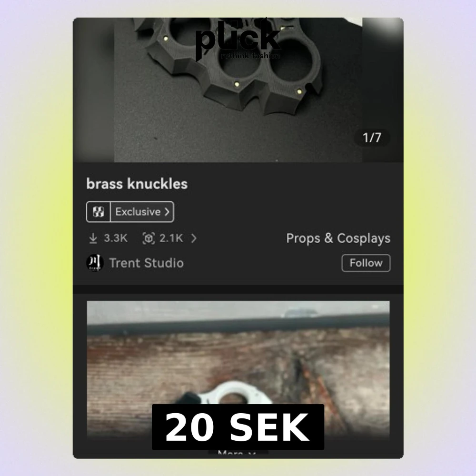Click the 3.3K downloads count

[116, 238]
